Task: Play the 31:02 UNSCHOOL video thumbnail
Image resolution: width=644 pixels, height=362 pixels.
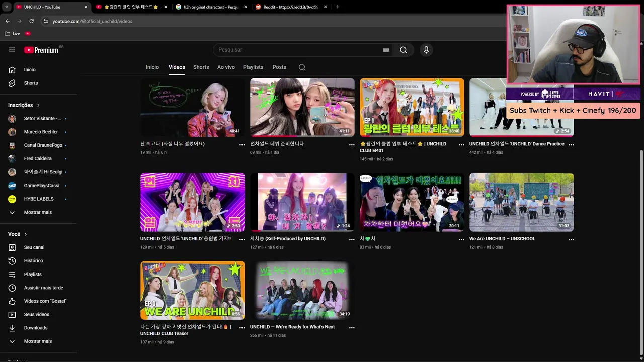Action: (522, 202)
